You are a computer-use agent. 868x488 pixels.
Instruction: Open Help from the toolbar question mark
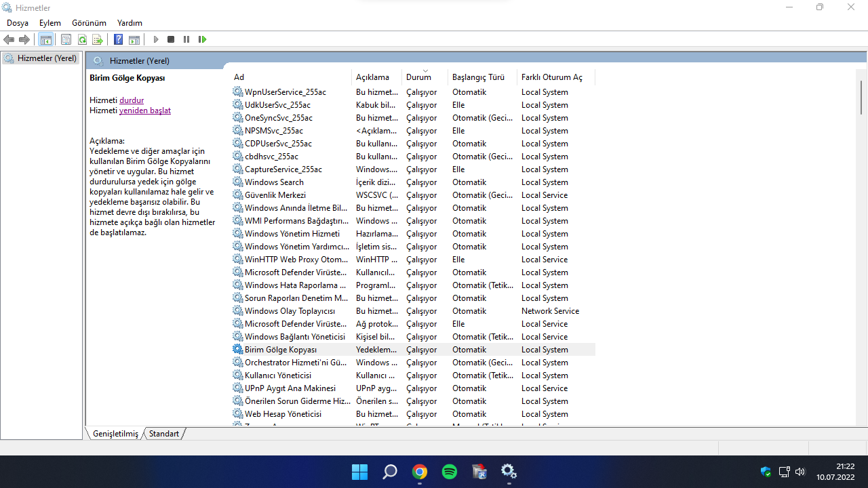pyautogui.click(x=119, y=40)
